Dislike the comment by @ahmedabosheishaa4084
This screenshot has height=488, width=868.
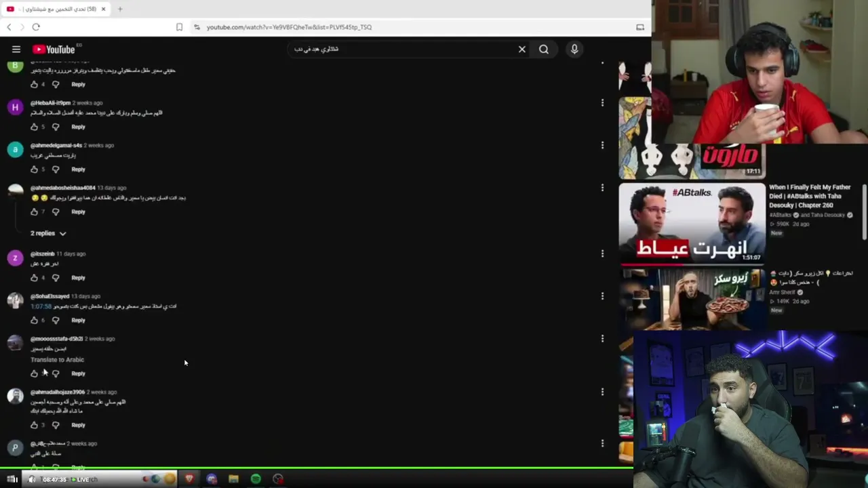pyautogui.click(x=56, y=212)
